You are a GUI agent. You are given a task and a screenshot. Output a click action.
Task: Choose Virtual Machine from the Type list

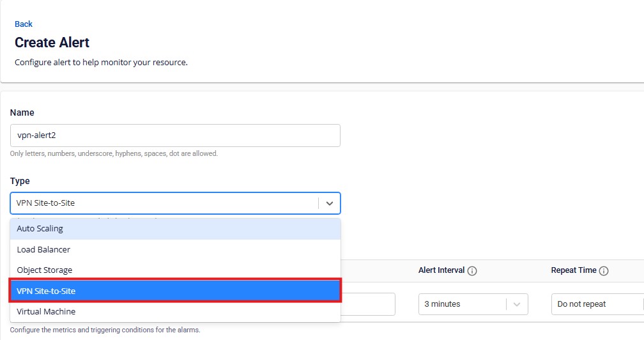click(175, 312)
